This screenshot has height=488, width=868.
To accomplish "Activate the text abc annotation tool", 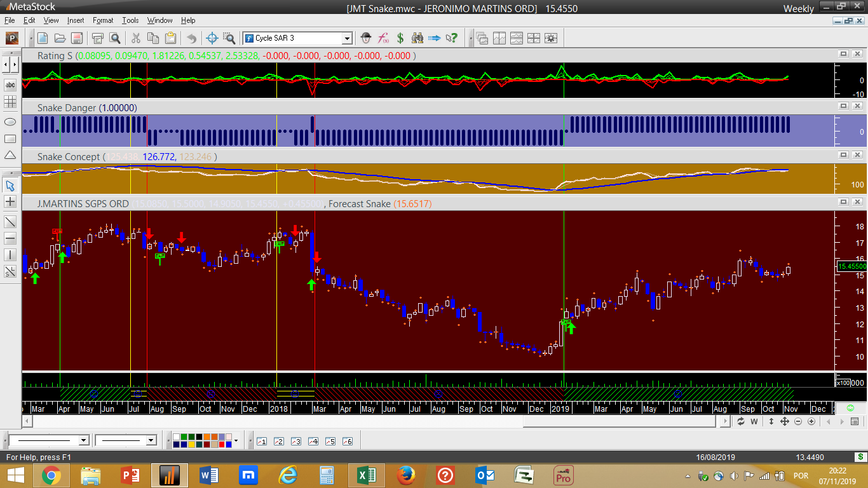I will pos(10,85).
